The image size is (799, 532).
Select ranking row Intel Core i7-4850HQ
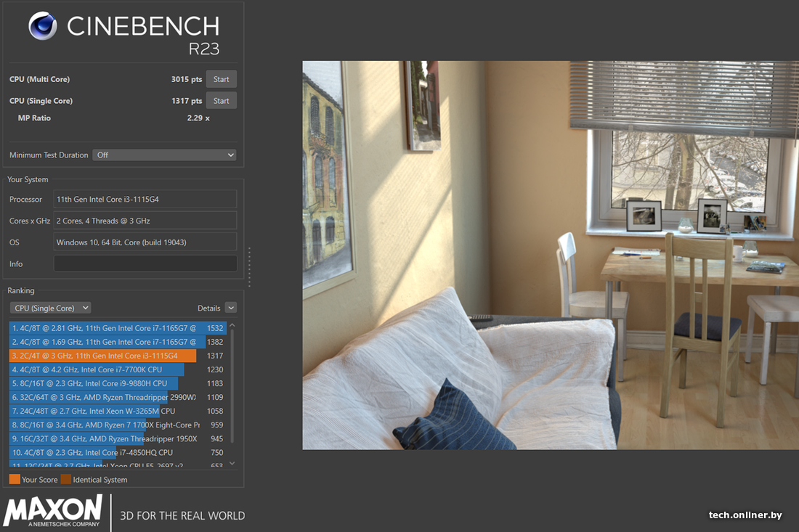click(118, 452)
